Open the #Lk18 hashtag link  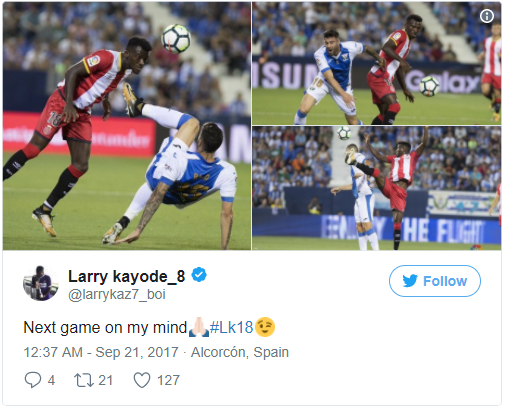(x=231, y=327)
